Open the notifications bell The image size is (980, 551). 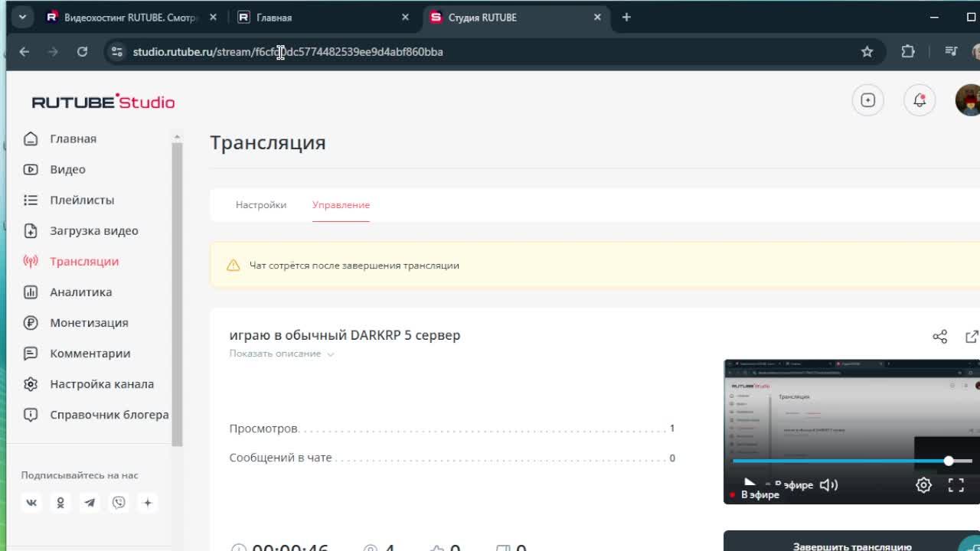(920, 100)
